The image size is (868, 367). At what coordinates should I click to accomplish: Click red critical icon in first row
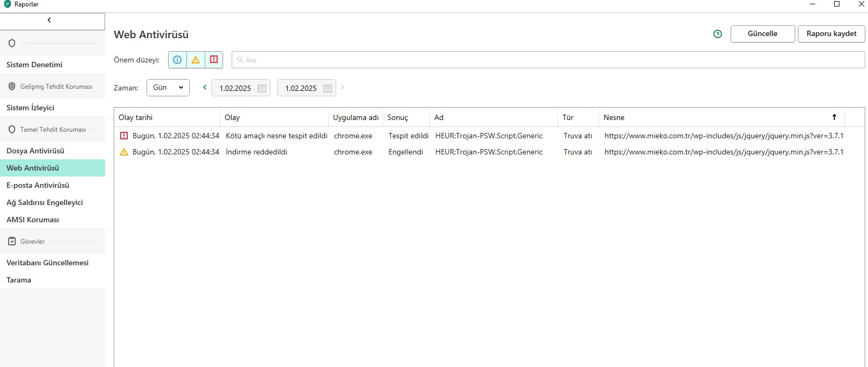pyautogui.click(x=124, y=136)
